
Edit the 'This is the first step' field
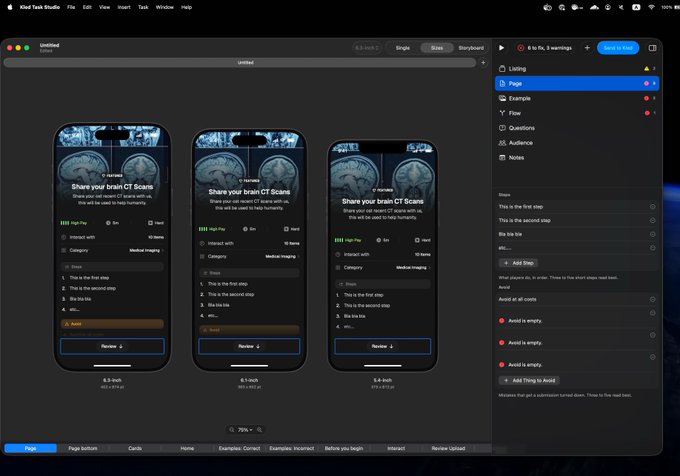pos(572,207)
